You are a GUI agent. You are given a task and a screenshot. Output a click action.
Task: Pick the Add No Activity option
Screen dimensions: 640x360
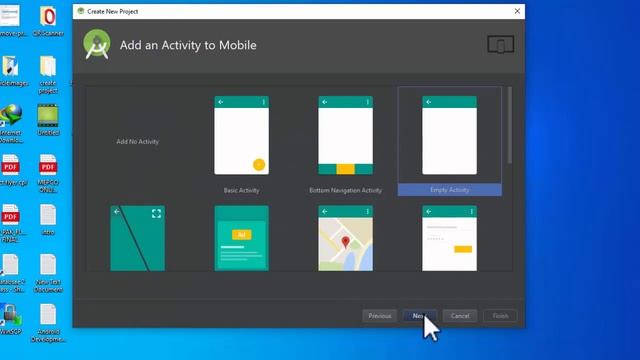(x=138, y=142)
